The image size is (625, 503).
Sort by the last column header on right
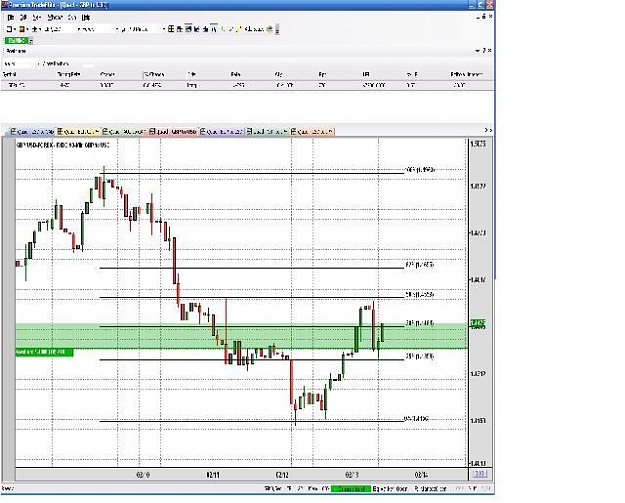point(466,75)
